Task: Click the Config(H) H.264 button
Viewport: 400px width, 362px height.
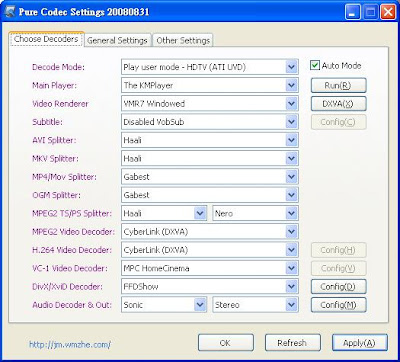Action: point(339,250)
